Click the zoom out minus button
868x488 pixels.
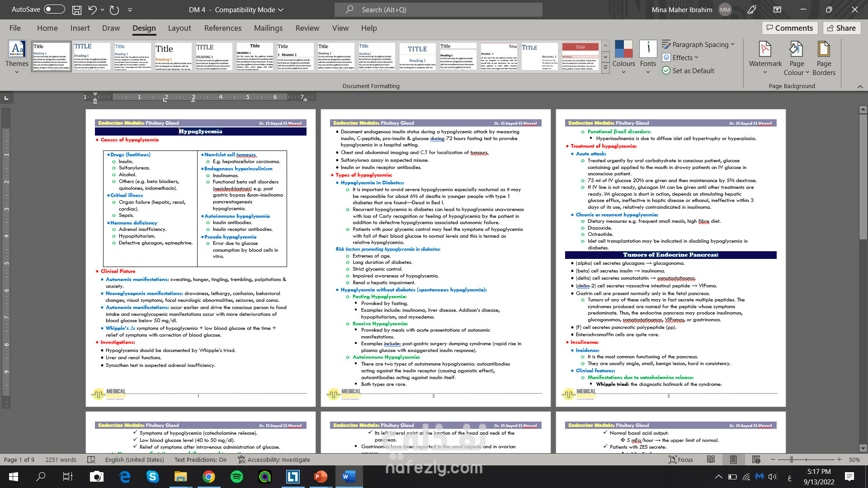(x=773, y=460)
